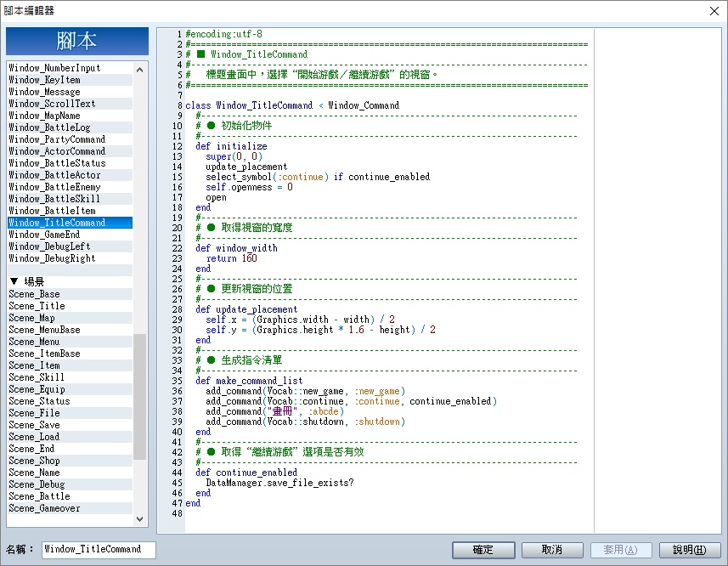Select Scene_MenuBase script

(70, 330)
